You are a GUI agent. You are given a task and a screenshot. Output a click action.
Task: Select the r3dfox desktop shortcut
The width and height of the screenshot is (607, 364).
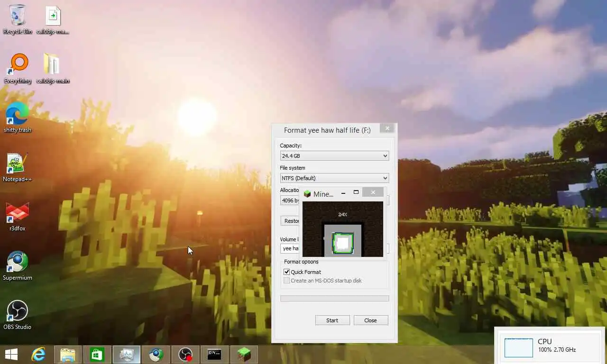18,217
